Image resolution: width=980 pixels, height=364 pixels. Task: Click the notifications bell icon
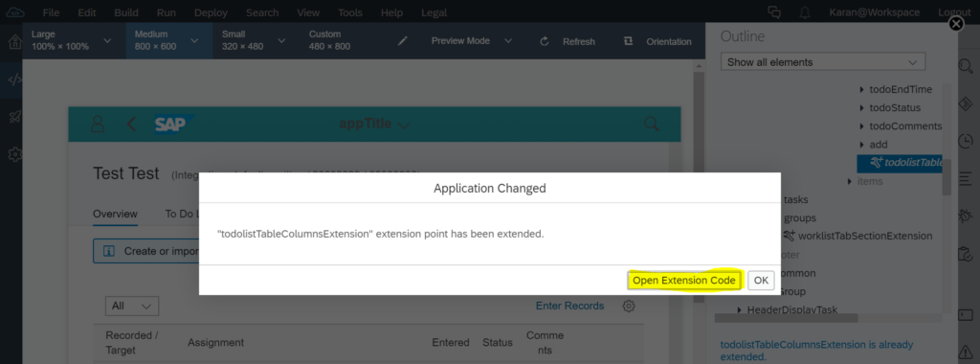[x=805, y=12]
